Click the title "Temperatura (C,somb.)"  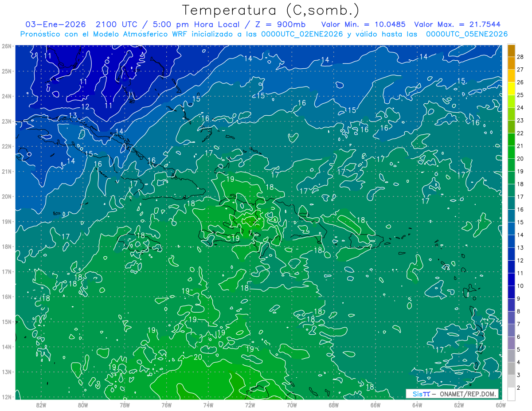(271, 10)
